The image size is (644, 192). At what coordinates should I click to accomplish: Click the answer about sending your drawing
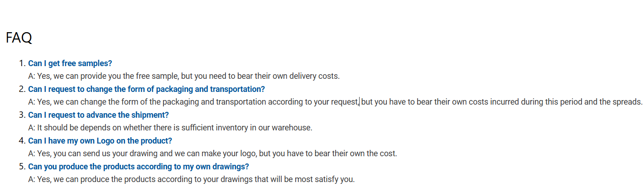(212, 154)
